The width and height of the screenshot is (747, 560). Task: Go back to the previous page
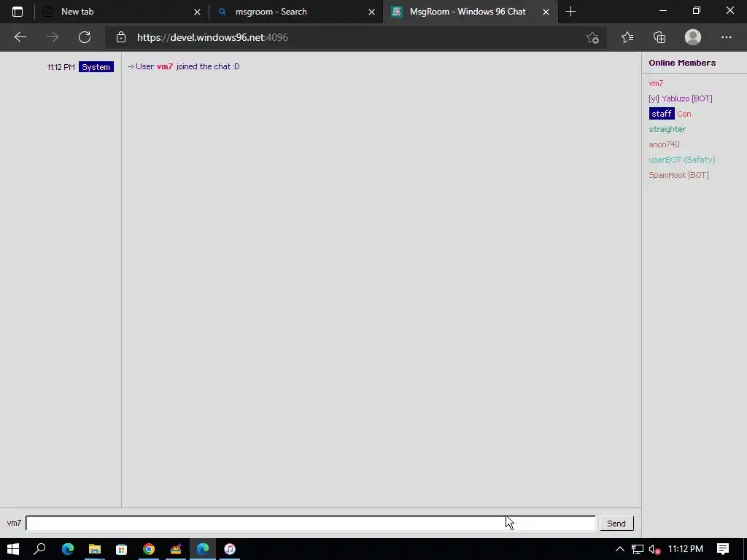tap(20, 37)
